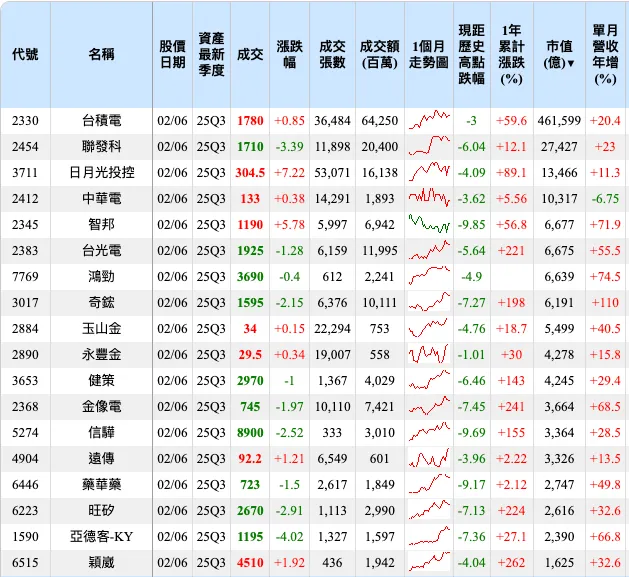Click the 股價日期 column header

pyautogui.click(x=172, y=55)
